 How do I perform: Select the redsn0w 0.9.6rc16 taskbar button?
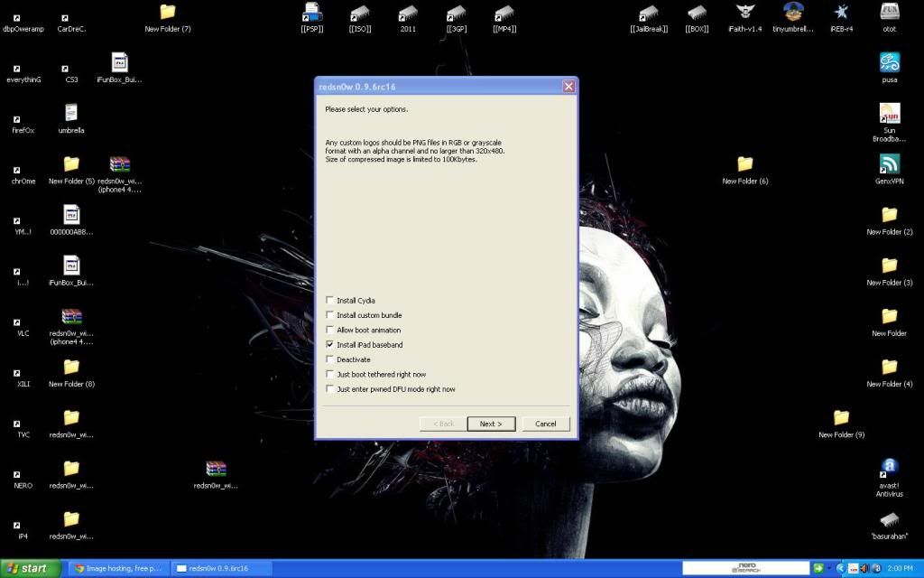[220, 569]
